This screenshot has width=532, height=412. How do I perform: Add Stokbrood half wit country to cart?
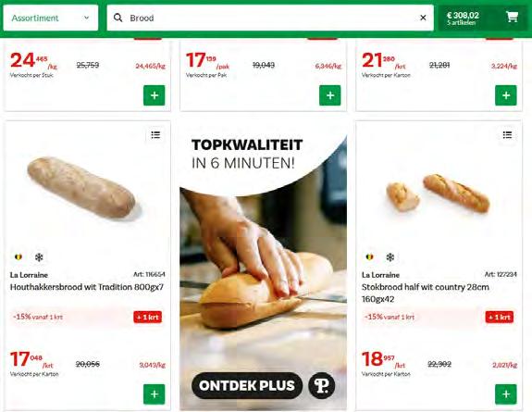[x=506, y=394]
